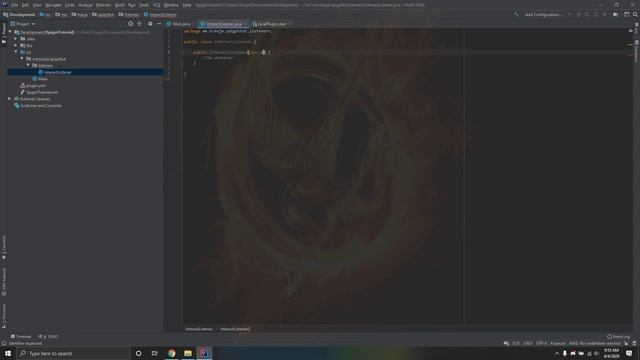
Task: Open the TODO tool window
Action: (49, 337)
